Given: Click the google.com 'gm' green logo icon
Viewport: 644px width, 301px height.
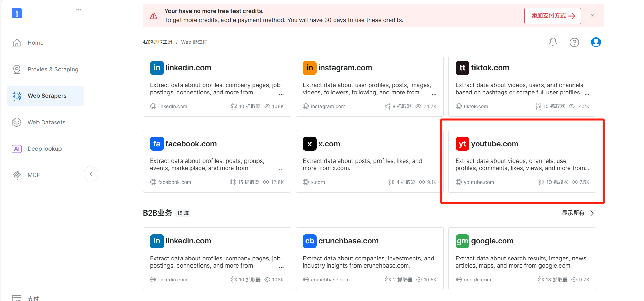Looking at the screenshot, I should (462, 241).
